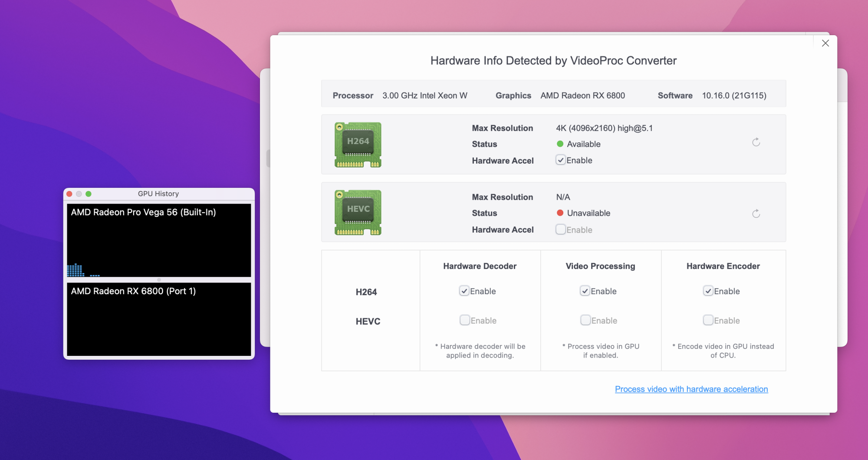Select the AMD Radeon RX 6800 graph
This screenshot has height=460, width=868.
click(x=159, y=319)
